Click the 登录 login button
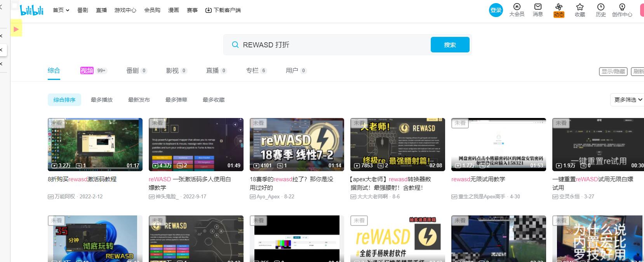644x262 pixels. click(496, 10)
